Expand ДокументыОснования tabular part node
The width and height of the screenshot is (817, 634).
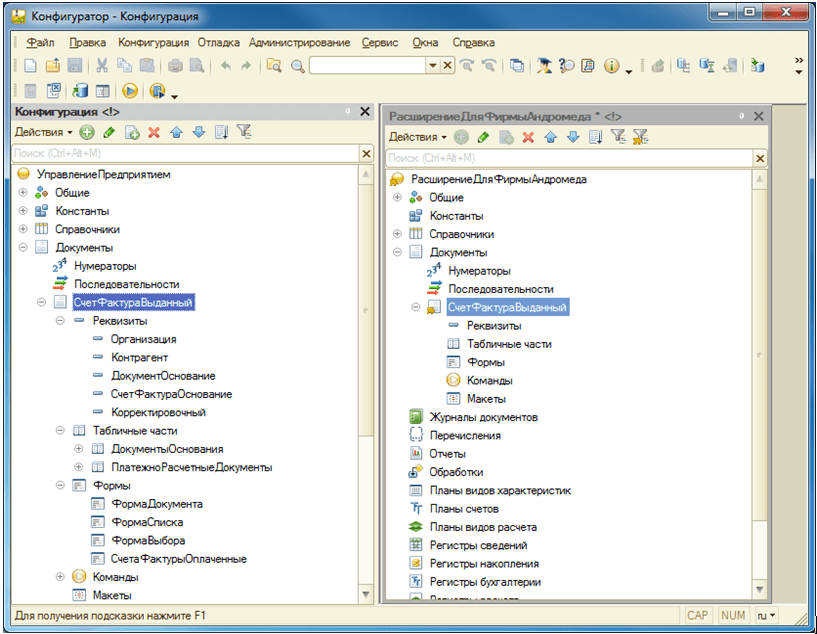coord(79,449)
